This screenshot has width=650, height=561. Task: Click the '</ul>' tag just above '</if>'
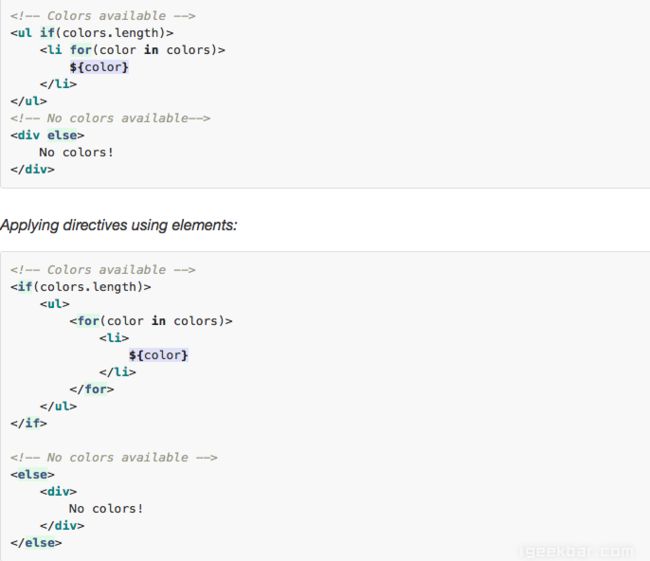point(58,406)
